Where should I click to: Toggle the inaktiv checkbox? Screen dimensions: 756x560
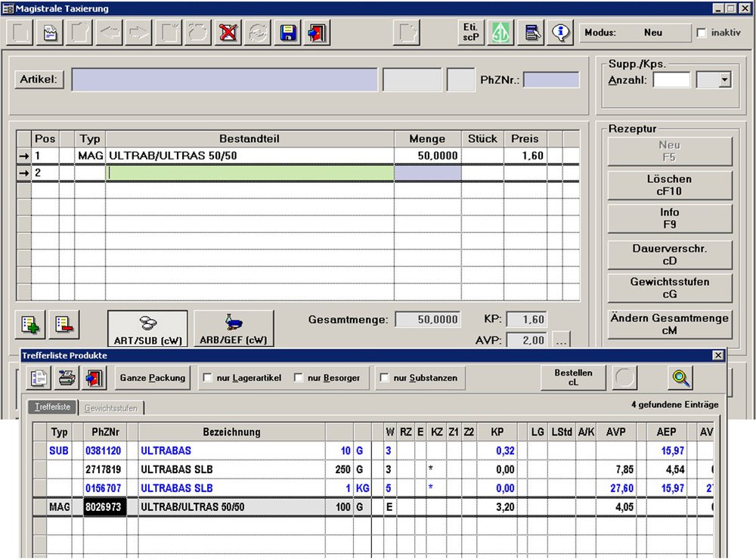click(702, 33)
